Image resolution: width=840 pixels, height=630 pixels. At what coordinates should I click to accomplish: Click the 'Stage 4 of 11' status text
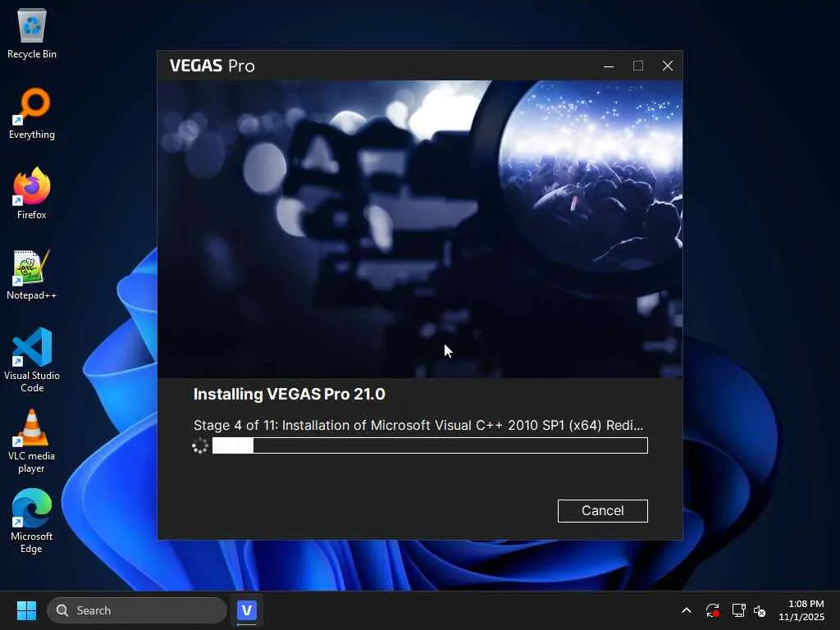[418, 426]
